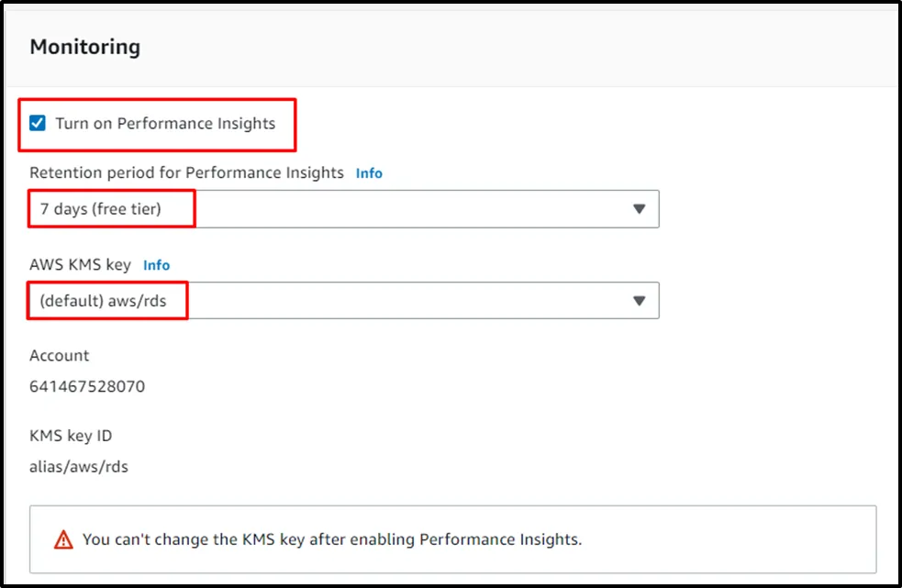902x588 pixels.
Task: Click the KMS key warning message text
Action: [332, 539]
